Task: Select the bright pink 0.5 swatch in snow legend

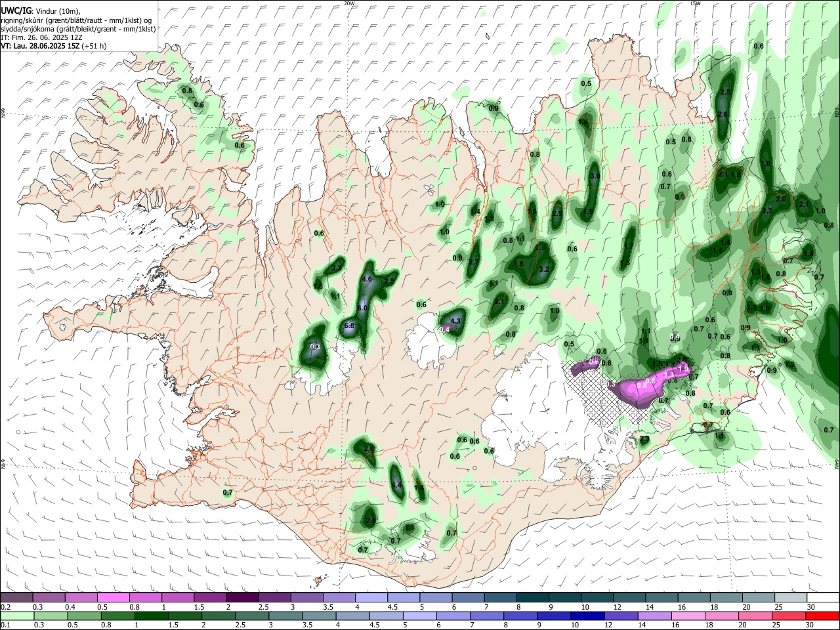Action: [113, 598]
